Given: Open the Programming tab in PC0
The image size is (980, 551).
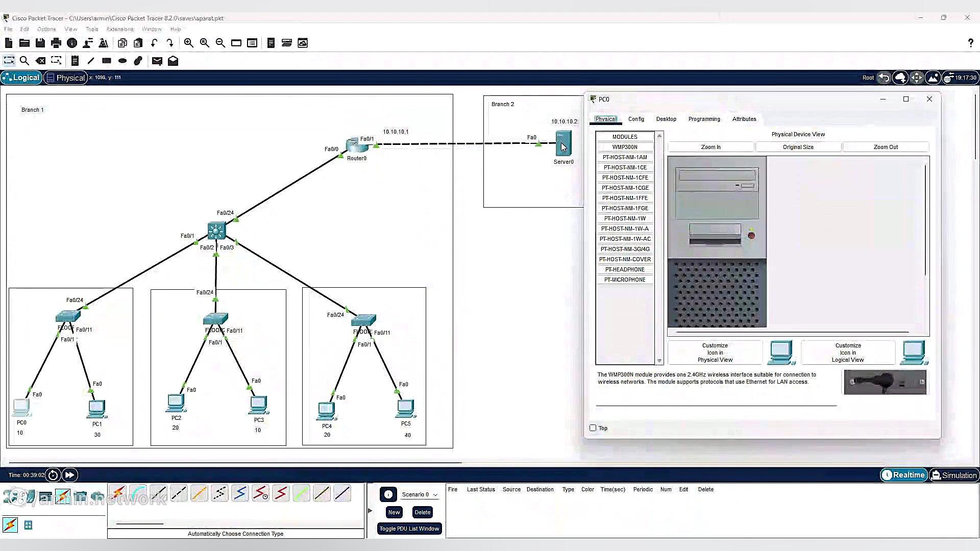Looking at the screenshot, I should pyautogui.click(x=704, y=119).
